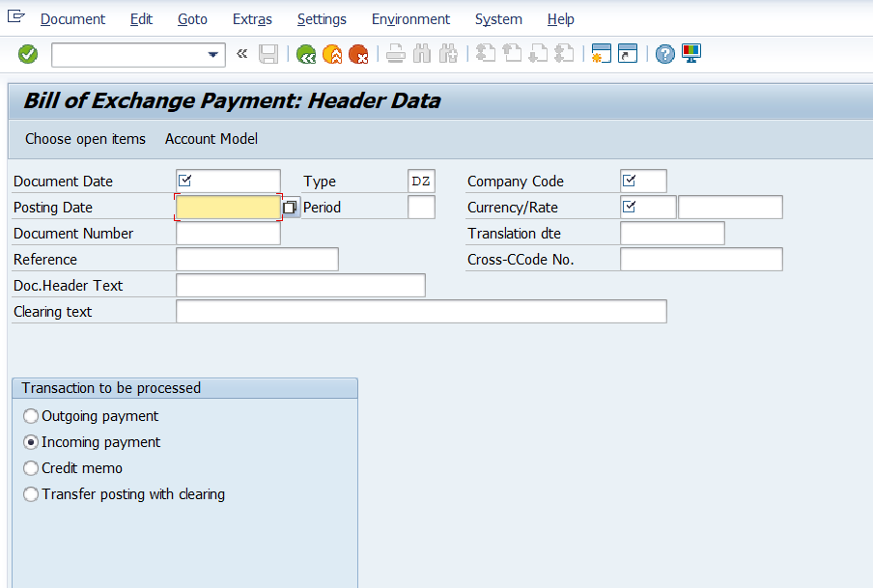This screenshot has height=588, width=873.
Task: Open the Help menu
Action: tap(561, 19)
